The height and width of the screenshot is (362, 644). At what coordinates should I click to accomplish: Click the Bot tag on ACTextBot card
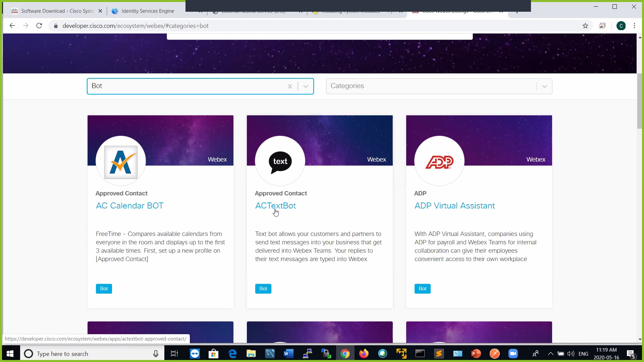point(263,289)
